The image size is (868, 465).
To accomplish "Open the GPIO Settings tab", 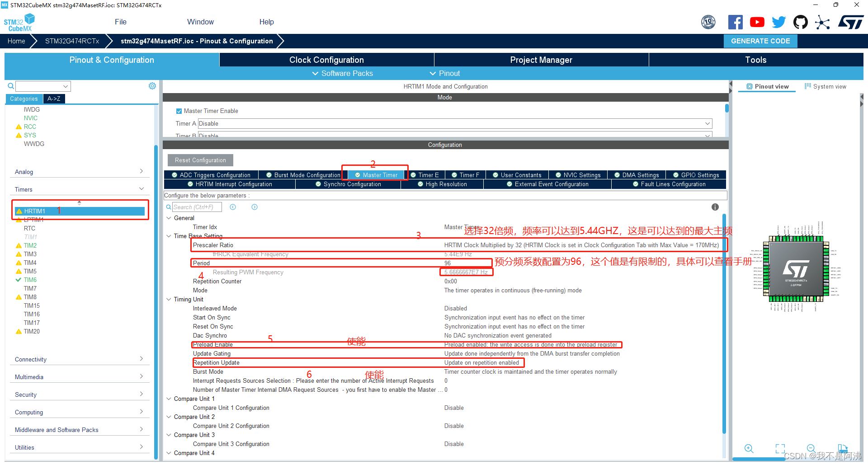I will [x=696, y=175].
